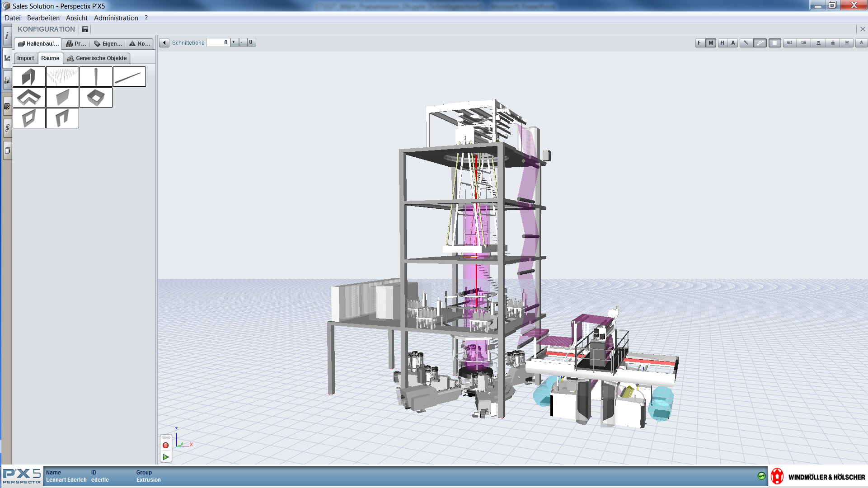Click the save disk icon beside KONFIGURATION

pos(85,29)
